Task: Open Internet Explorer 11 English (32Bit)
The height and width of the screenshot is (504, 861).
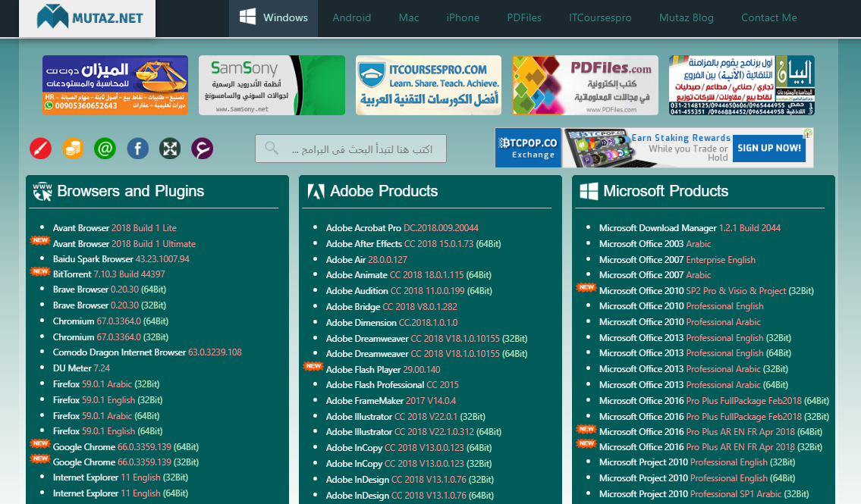Action: pos(121,477)
